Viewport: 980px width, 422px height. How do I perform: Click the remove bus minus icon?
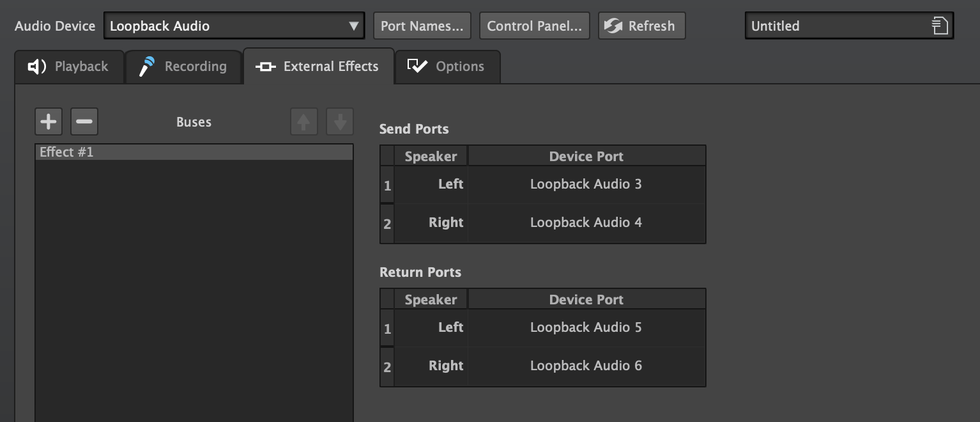pyautogui.click(x=84, y=121)
